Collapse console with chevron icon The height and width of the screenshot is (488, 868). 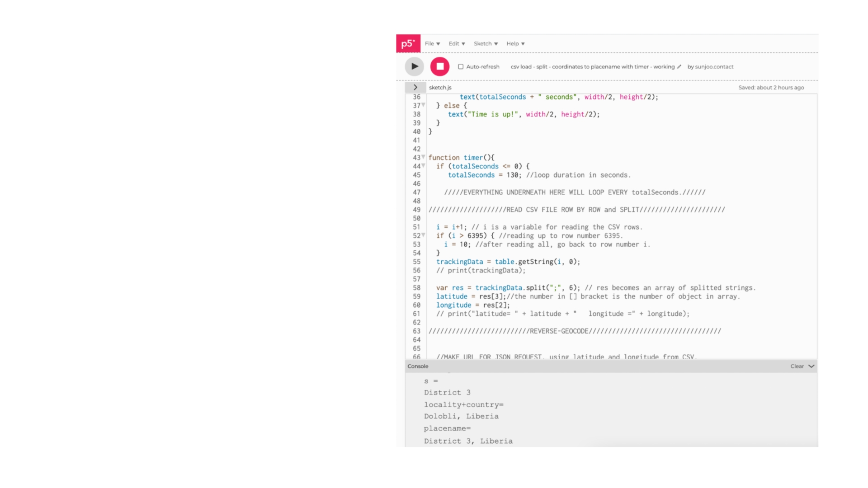811,366
